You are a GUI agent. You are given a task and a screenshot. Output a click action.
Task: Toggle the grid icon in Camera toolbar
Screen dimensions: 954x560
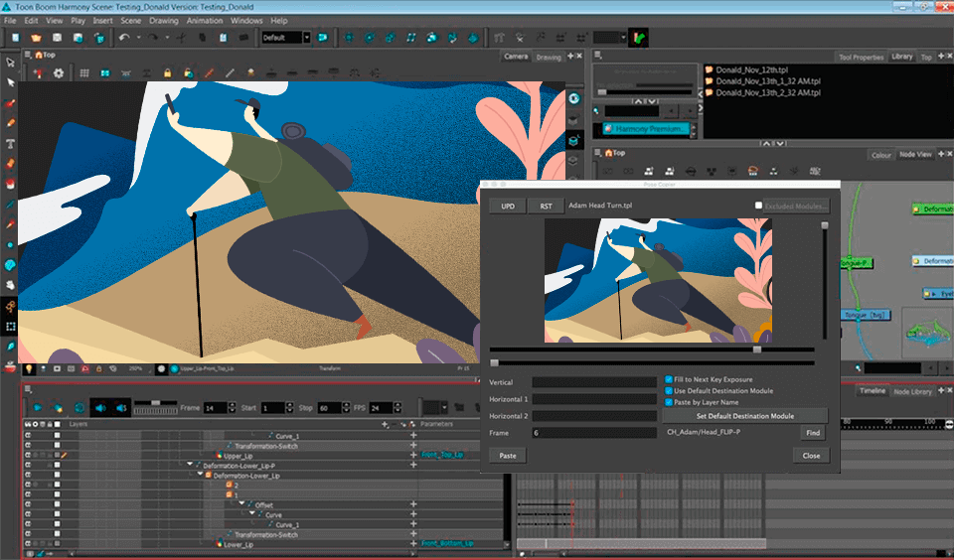(84, 72)
